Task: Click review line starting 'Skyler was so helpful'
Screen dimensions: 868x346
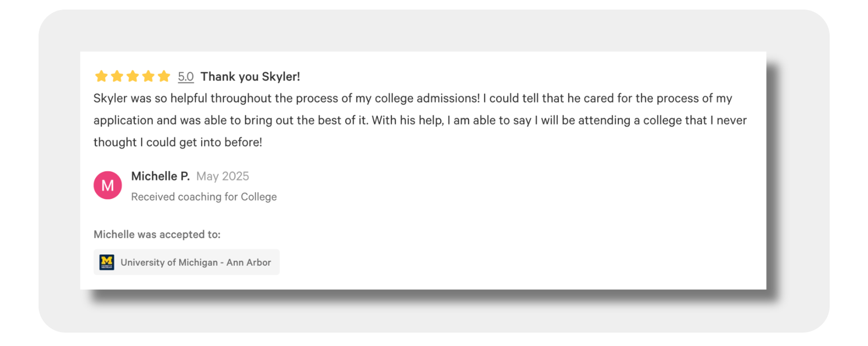Action: click(236, 98)
